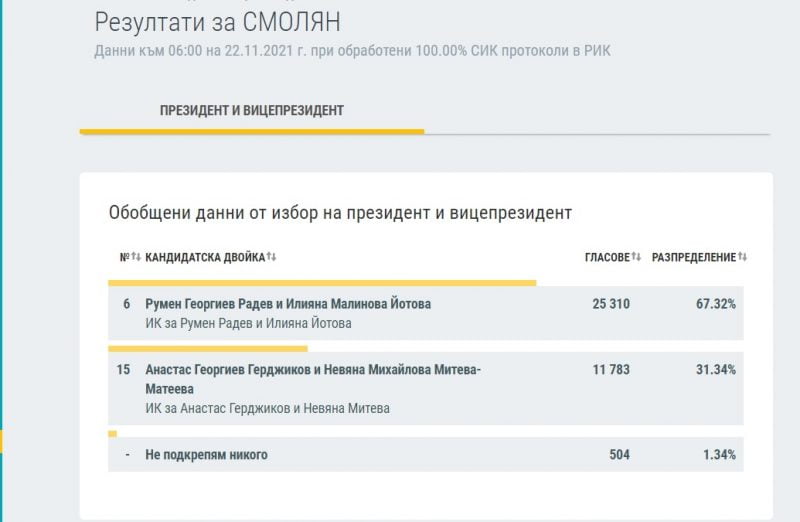Sort votes column arrows icon

(636, 257)
